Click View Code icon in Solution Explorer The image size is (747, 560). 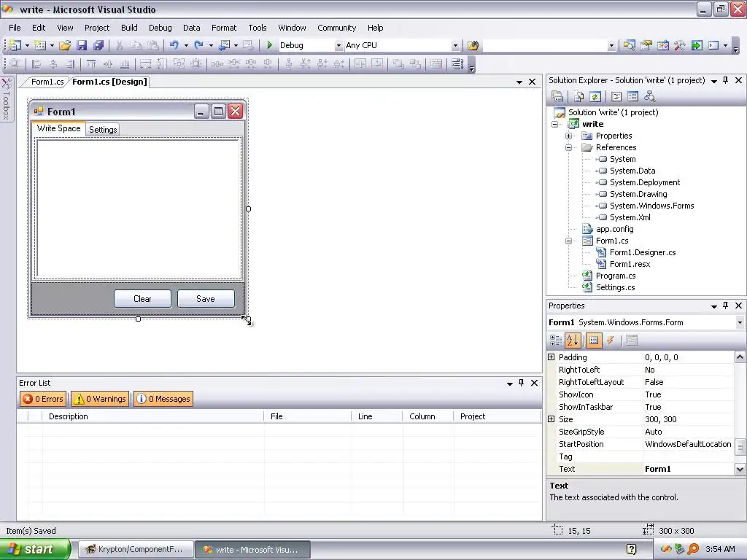pyautogui.click(x=616, y=97)
